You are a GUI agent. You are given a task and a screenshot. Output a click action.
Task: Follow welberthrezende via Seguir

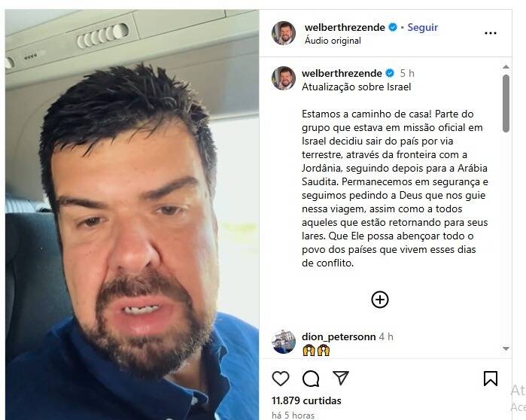tap(422, 27)
